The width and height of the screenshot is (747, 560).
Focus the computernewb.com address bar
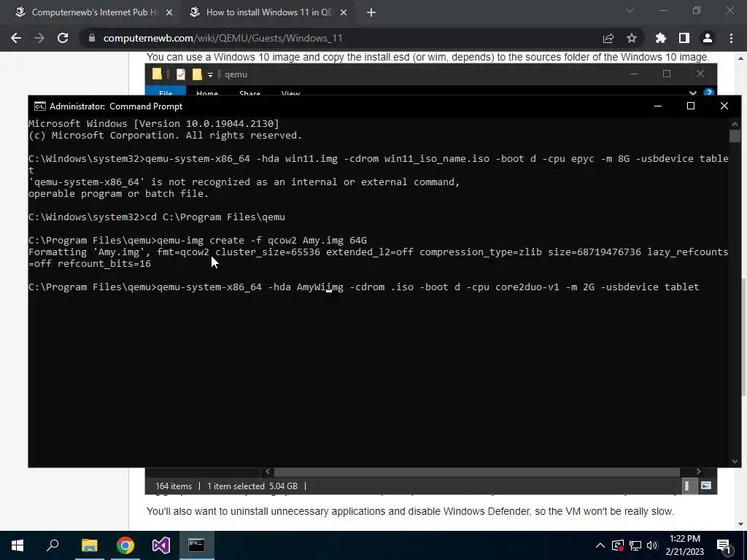coord(223,38)
